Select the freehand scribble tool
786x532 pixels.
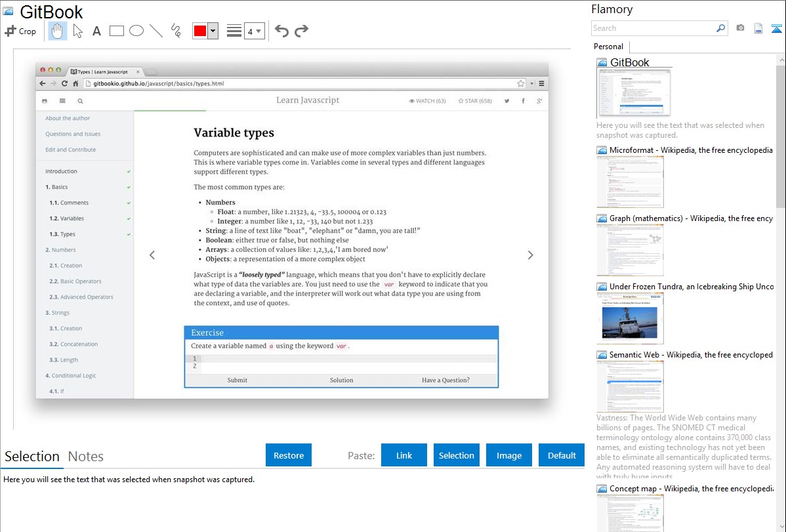pyautogui.click(x=176, y=31)
